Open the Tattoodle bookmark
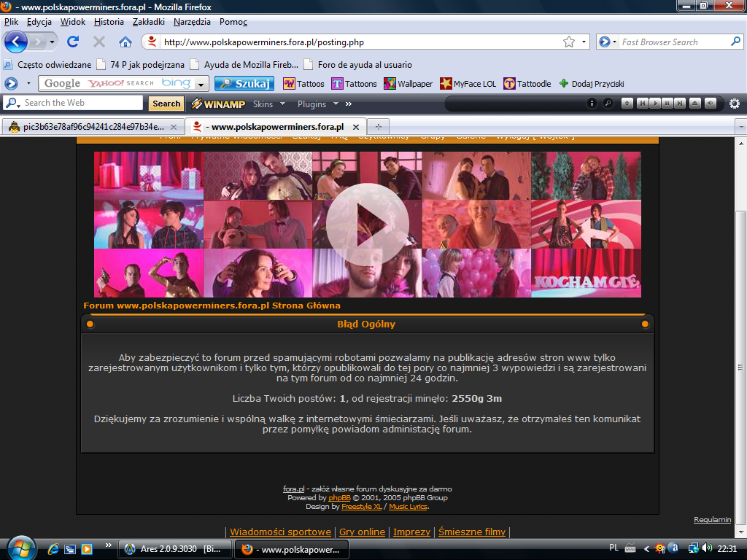Screen dimensions: 747x560 click(527, 83)
